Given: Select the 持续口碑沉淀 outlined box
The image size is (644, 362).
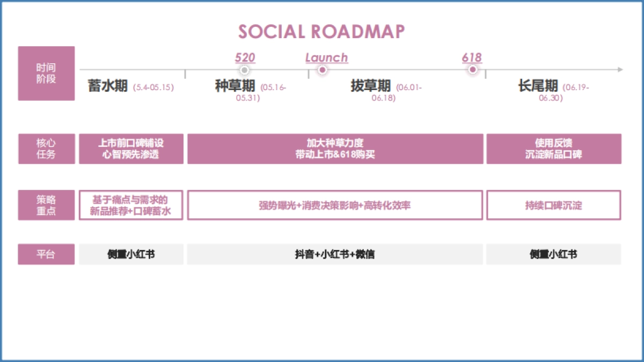Looking at the screenshot, I should (x=553, y=205).
